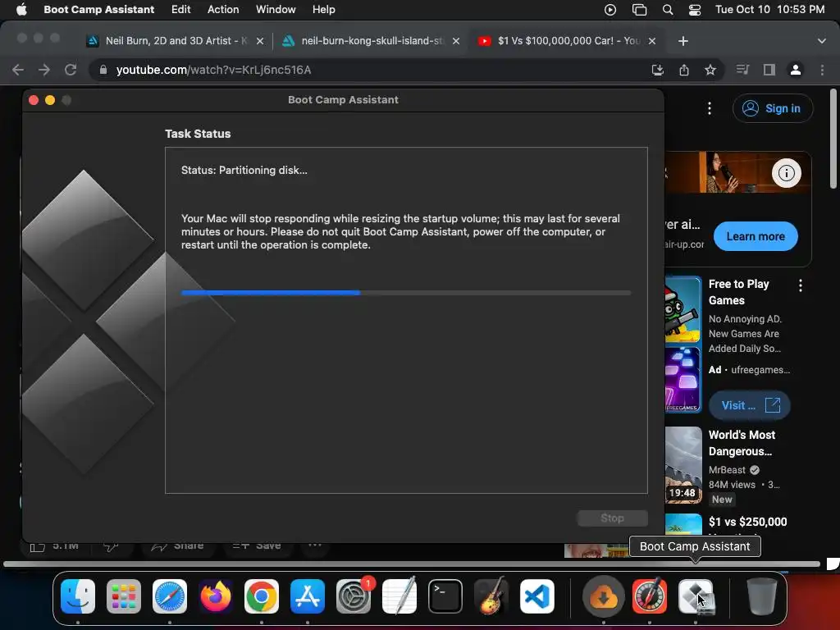Open the $1 vs $250,000 video title

747,522
